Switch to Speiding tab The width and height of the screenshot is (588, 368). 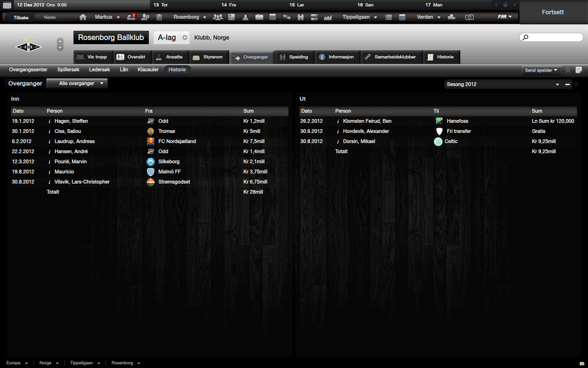(294, 57)
